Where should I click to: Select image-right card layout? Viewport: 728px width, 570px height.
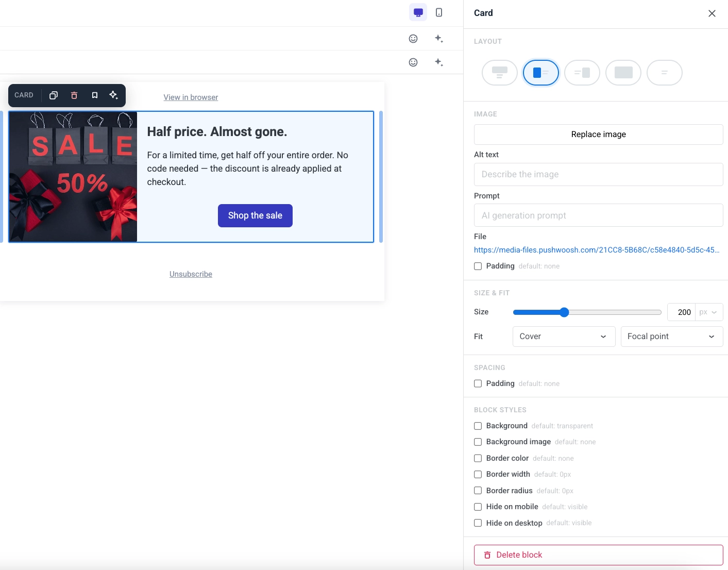point(582,73)
